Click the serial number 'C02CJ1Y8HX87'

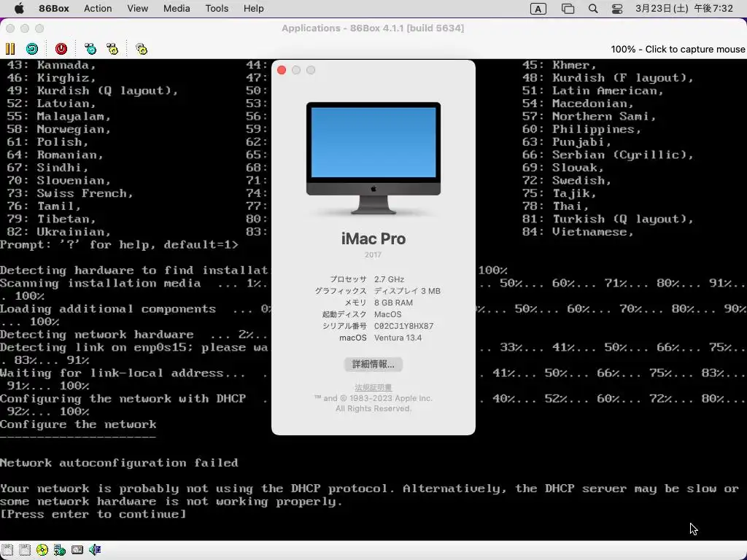pos(403,326)
